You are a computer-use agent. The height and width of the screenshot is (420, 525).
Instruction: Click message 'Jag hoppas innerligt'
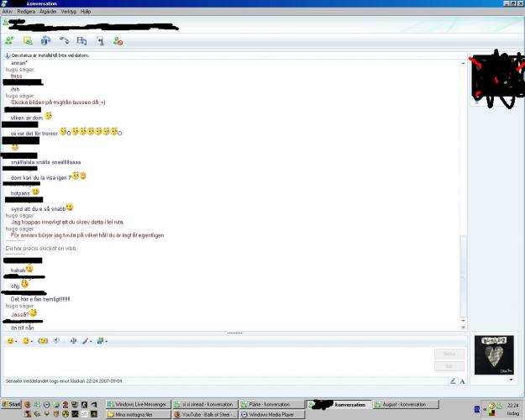click(67, 222)
